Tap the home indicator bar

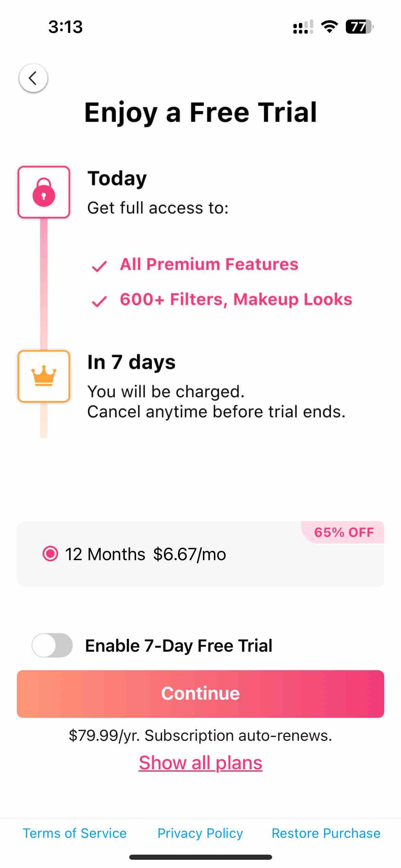point(200,857)
